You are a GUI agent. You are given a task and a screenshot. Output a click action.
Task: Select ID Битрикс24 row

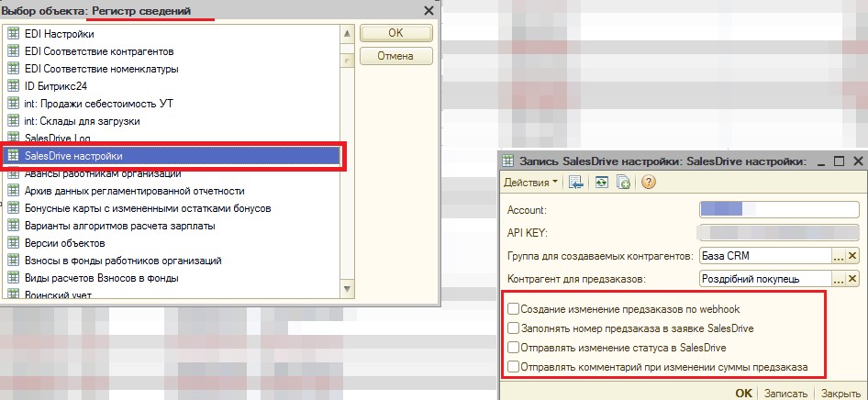point(171,86)
